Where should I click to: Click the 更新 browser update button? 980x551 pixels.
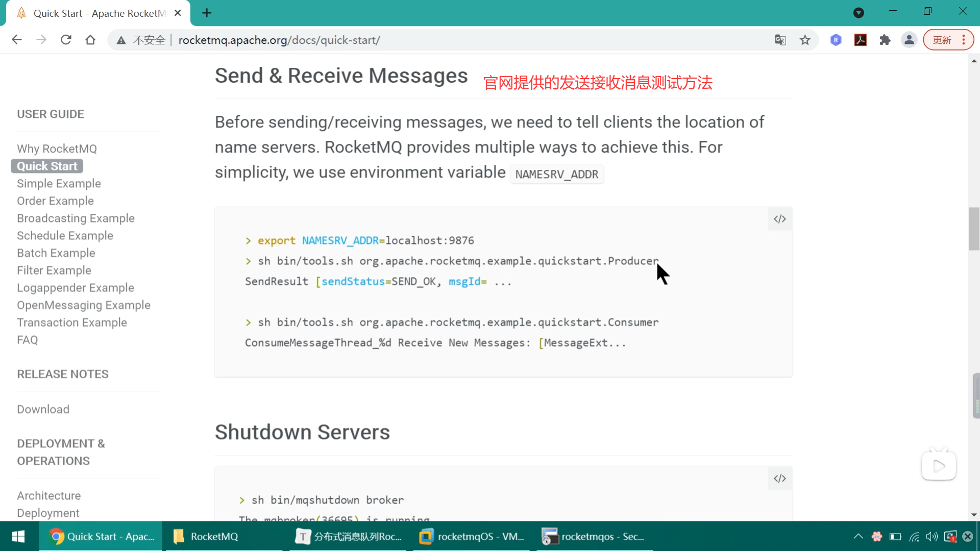click(942, 40)
